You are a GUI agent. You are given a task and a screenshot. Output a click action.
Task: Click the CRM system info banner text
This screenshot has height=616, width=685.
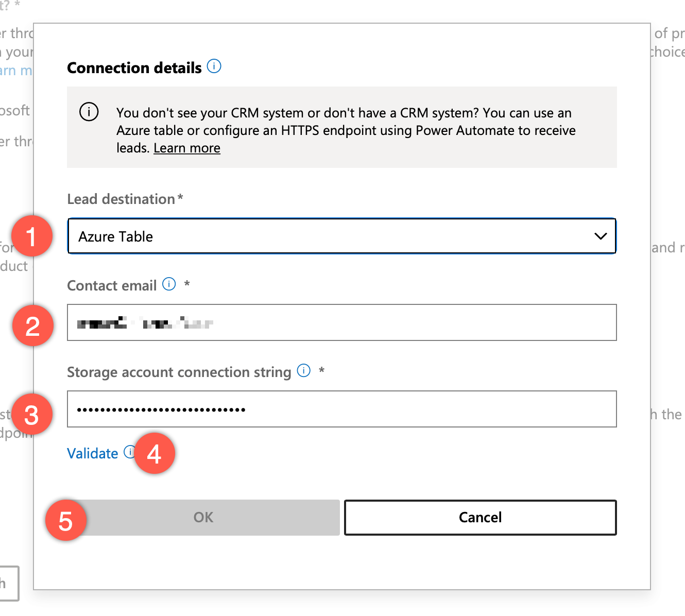(x=346, y=130)
